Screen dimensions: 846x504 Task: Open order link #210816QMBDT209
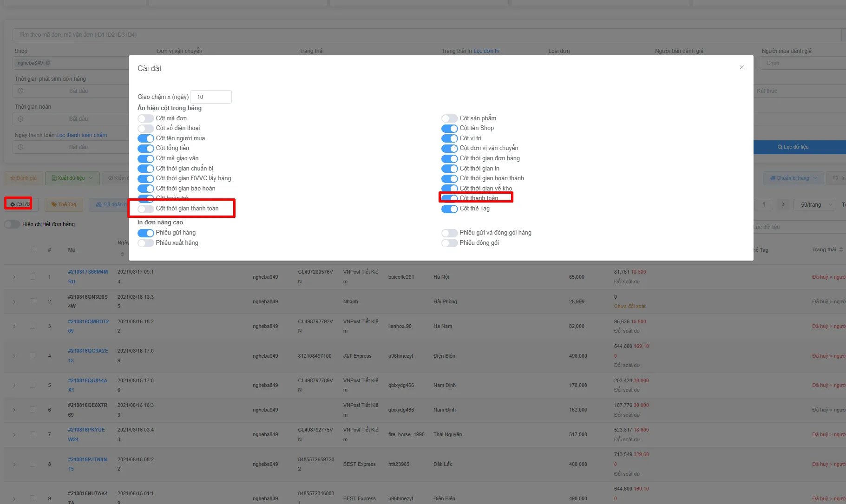88,326
